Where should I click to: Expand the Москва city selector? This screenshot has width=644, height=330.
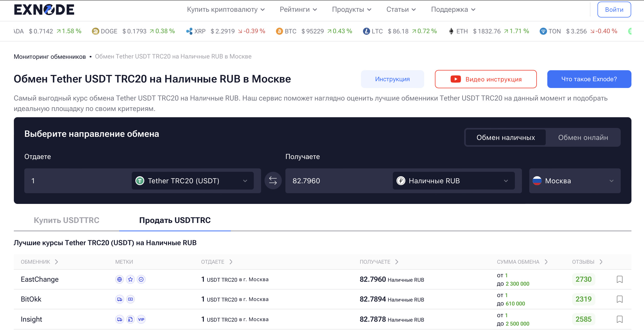pos(574,181)
